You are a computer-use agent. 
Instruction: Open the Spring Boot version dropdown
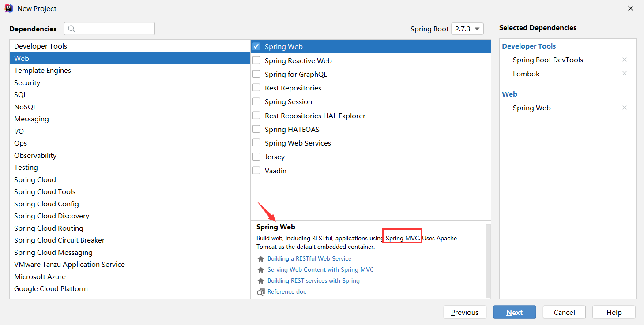point(467,29)
